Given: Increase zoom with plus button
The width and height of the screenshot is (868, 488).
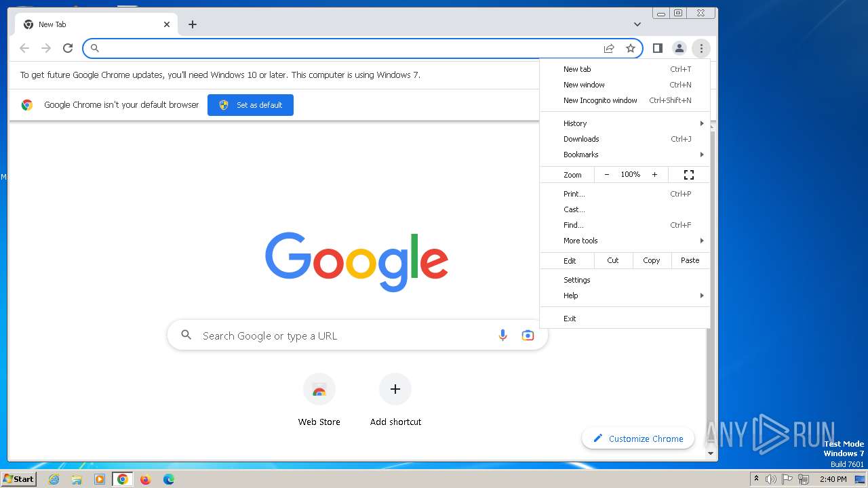Looking at the screenshot, I should tap(654, 175).
